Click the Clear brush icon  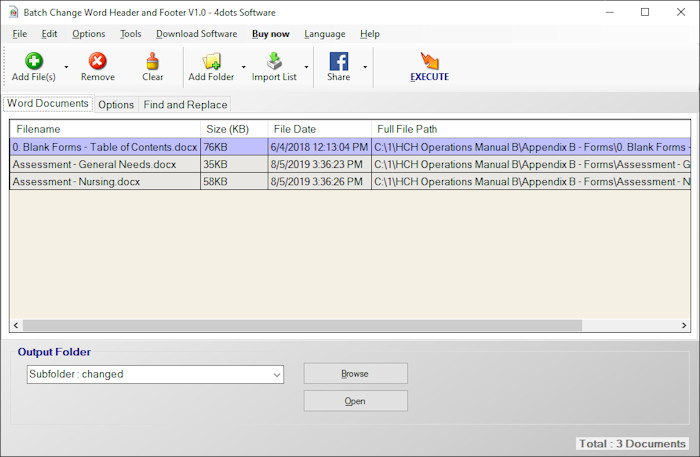tap(153, 61)
